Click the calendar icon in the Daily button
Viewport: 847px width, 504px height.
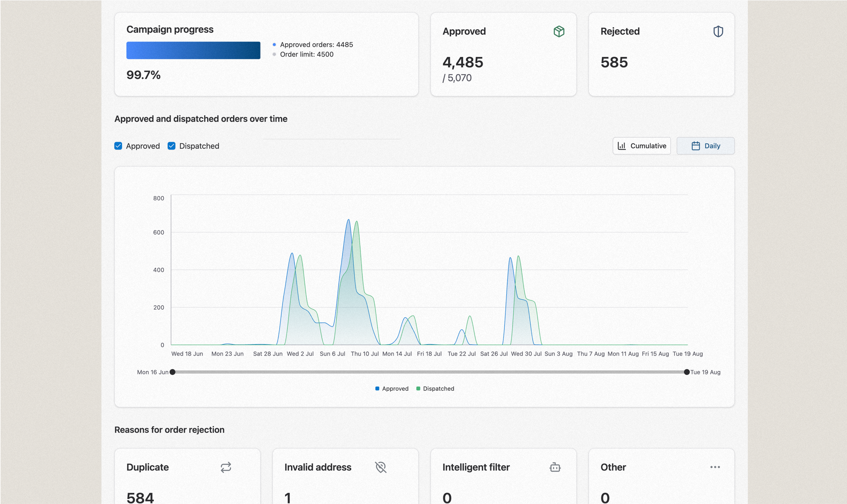pyautogui.click(x=696, y=146)
